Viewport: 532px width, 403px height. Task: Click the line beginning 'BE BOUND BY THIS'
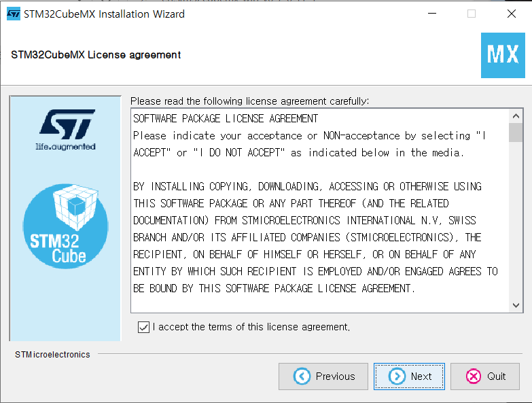274,289
